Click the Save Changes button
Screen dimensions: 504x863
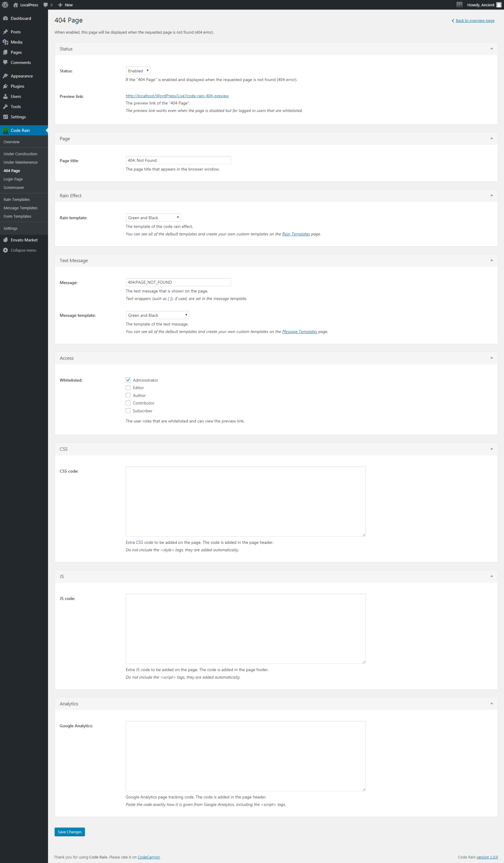70,832
